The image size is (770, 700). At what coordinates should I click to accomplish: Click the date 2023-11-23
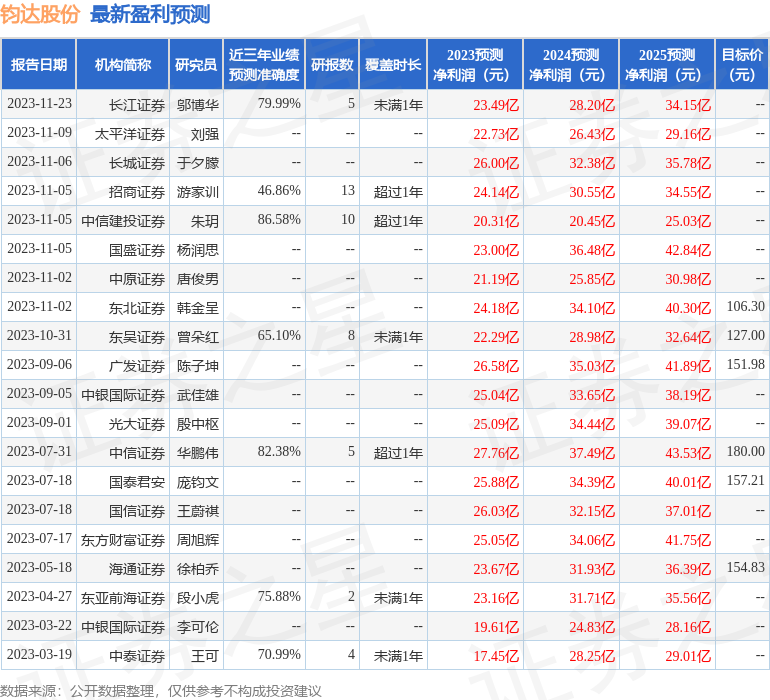(39, 104)
